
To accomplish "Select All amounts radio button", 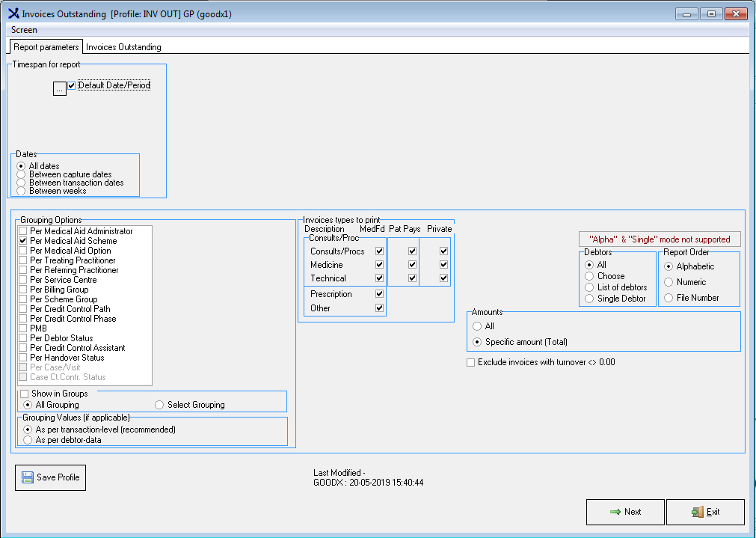I will 477,326.
